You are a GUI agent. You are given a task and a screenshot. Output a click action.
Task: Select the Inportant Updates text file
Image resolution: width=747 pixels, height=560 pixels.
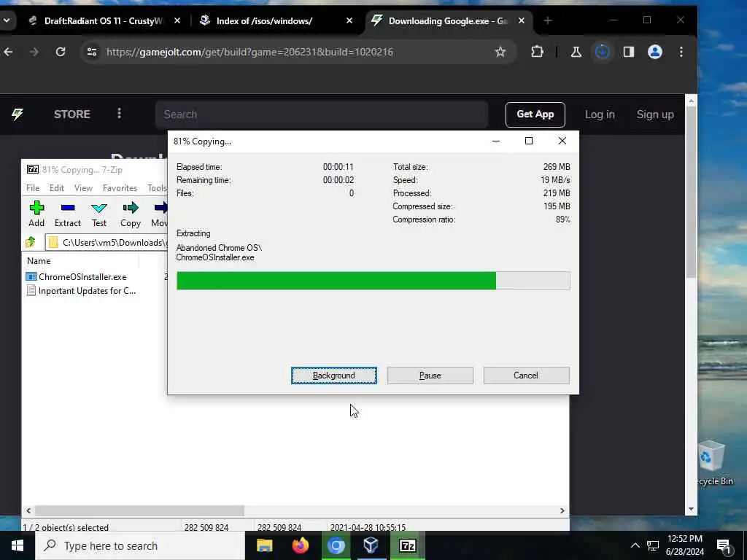pos(81,291)
